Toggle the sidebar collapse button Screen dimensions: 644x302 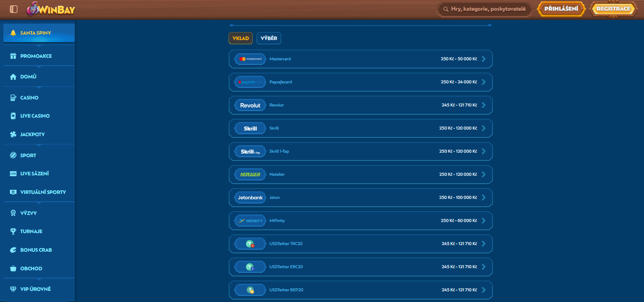(x=13, y=9)
